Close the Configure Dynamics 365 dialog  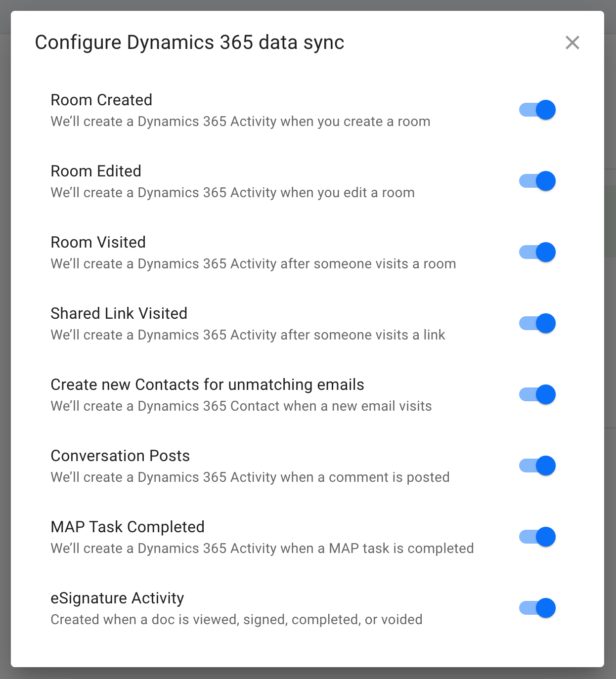click(x=572, y=42)
